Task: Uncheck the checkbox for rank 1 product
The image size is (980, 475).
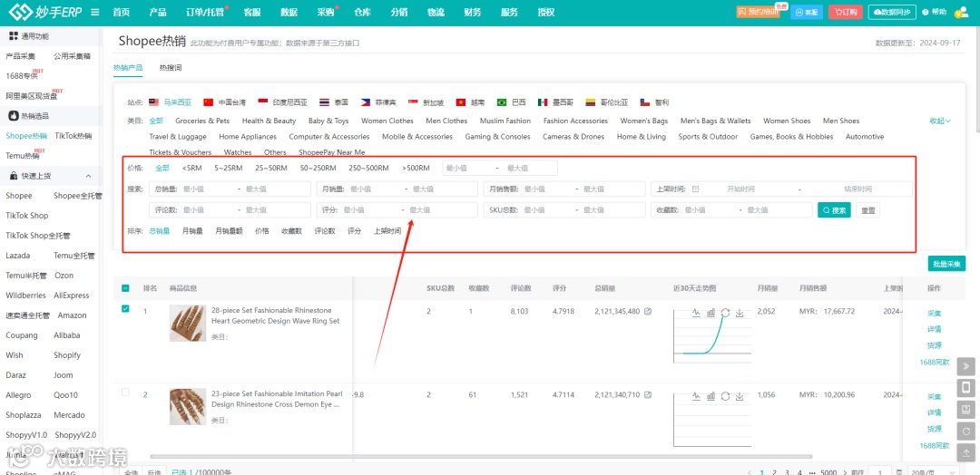Action: (x=125, y=308)
